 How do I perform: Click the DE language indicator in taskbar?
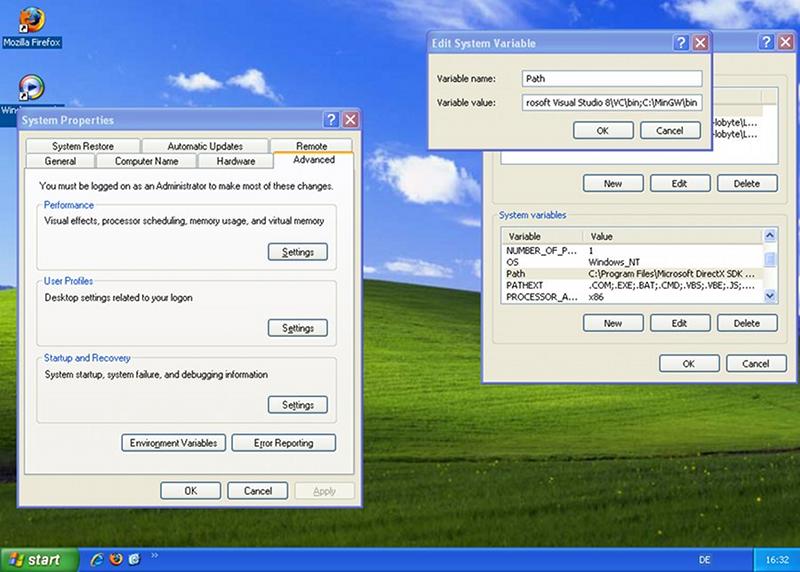(705, 560)
